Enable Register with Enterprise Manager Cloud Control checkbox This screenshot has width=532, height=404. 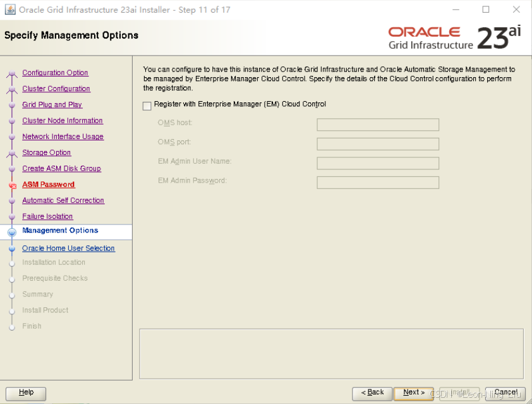click(x=147, y=106)
